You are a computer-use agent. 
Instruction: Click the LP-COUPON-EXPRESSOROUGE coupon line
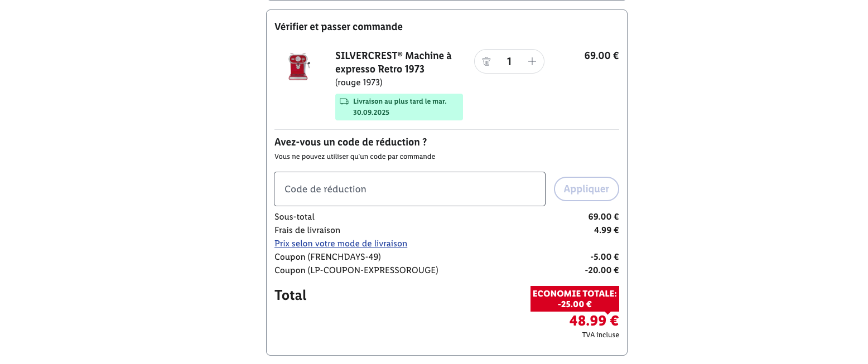356,270
